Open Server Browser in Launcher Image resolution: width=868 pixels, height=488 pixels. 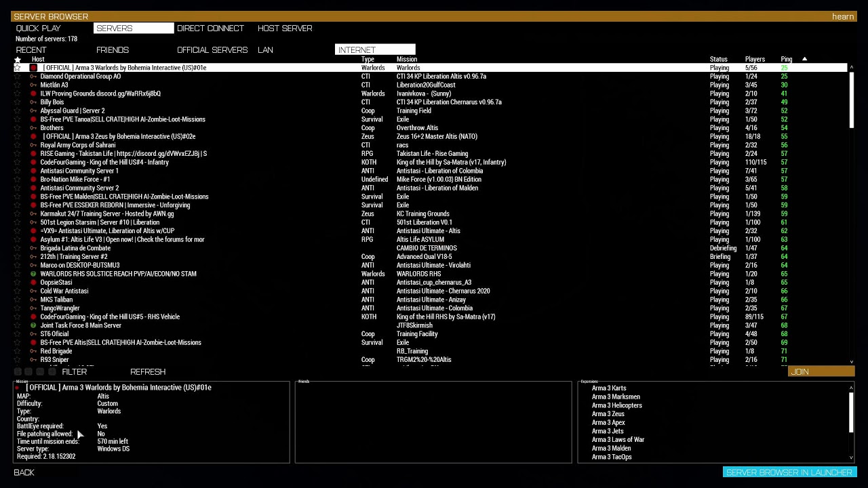(789, 472)
